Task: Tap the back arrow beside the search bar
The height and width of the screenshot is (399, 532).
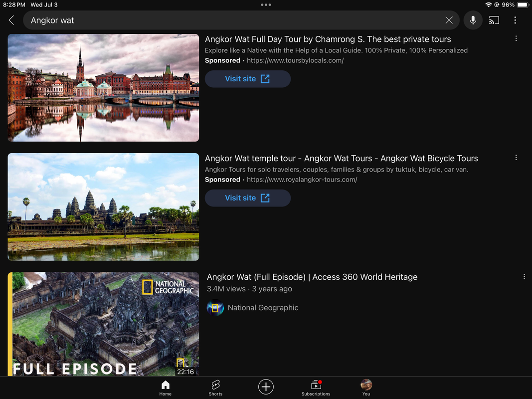Action: coord(11,20)
